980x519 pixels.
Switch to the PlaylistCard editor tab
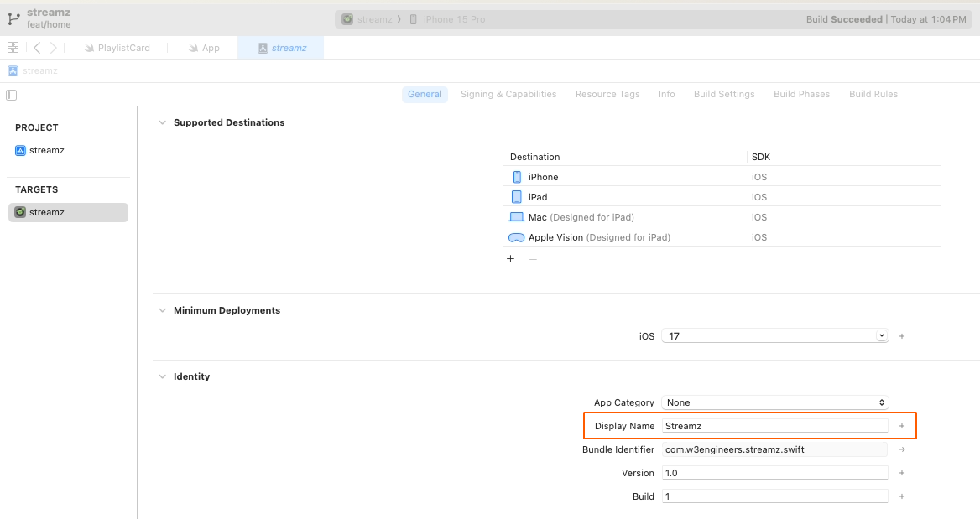(117, 48)
